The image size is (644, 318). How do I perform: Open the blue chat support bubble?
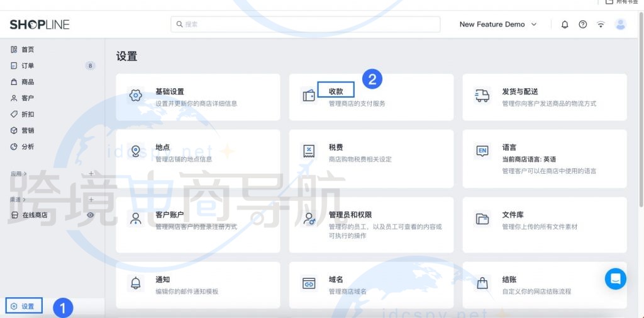pyautogui.click(x=615, y=279)
